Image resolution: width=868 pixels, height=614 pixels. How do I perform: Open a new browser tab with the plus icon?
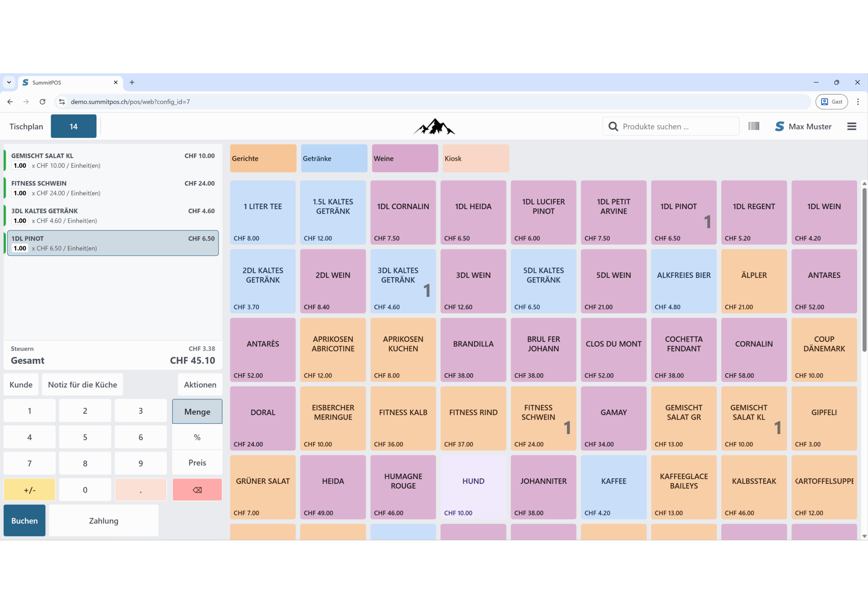coord(132,82)
